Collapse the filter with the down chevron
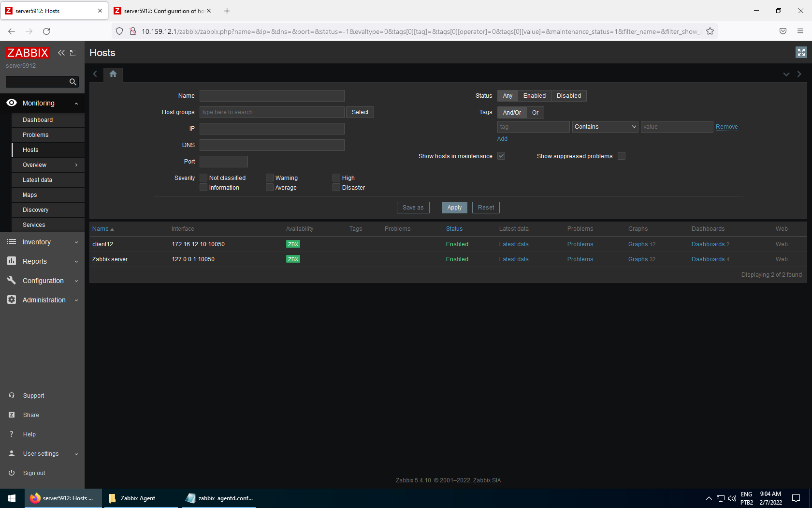 click(786, 74)
